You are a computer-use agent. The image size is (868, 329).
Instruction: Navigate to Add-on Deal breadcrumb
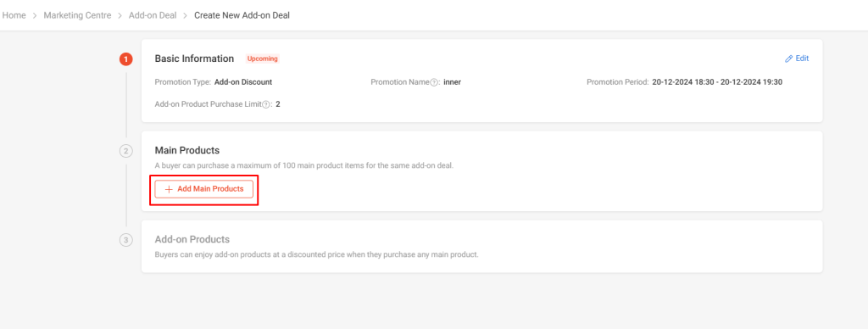(x=153, y=15)
